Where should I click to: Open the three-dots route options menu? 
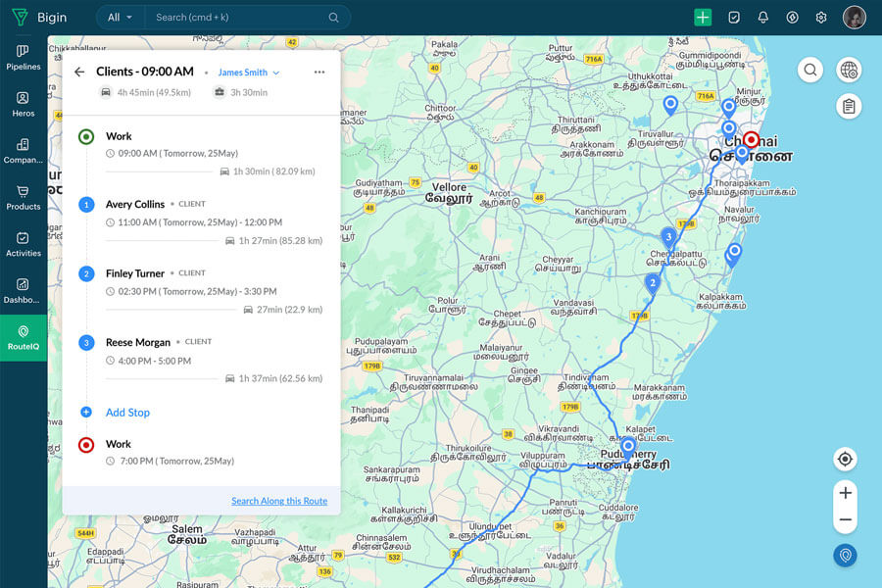pos(319,72)
